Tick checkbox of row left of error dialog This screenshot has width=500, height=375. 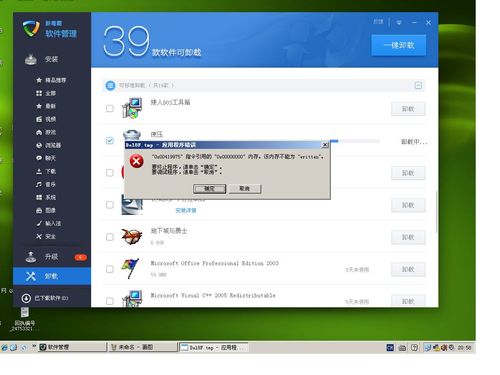pyautogui.click(x=110, y=173)
